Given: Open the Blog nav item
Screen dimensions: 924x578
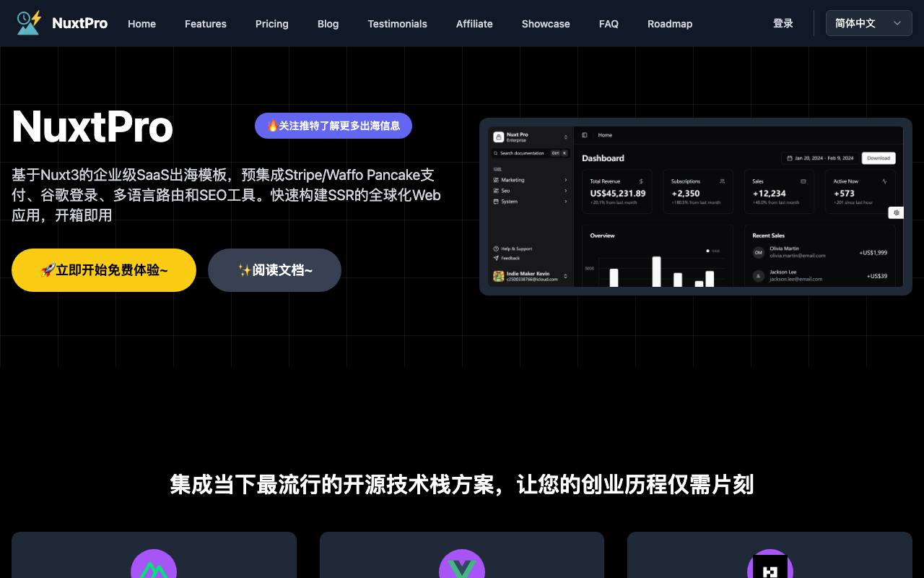Looking at the screenshot, I should click(x=328, y=24).
